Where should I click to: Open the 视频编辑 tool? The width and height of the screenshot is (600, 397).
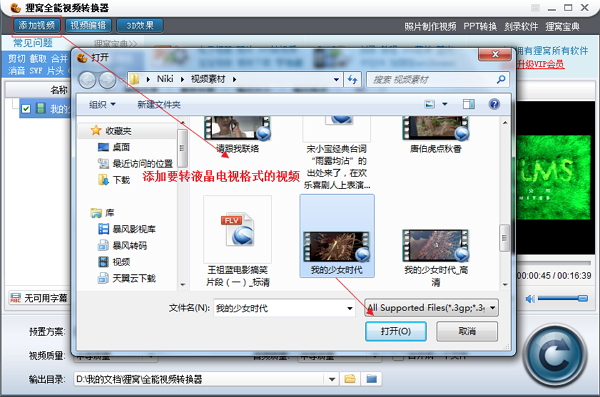[x=88, y=26]
